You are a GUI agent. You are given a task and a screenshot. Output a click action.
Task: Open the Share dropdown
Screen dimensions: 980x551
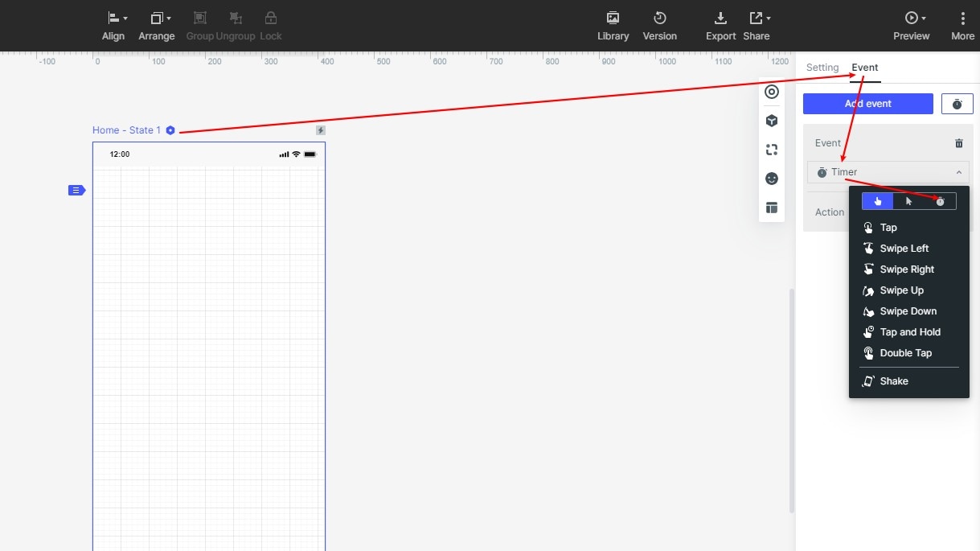point(757,26)
